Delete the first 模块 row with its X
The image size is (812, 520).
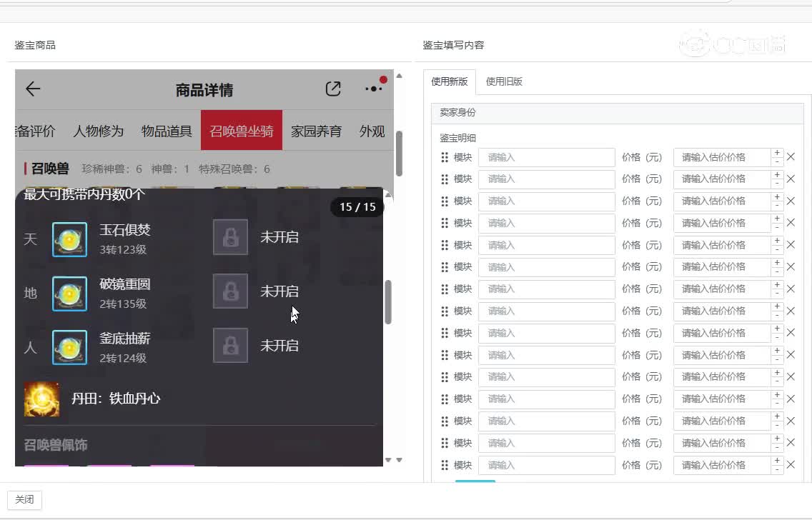(x=791, y=156)
